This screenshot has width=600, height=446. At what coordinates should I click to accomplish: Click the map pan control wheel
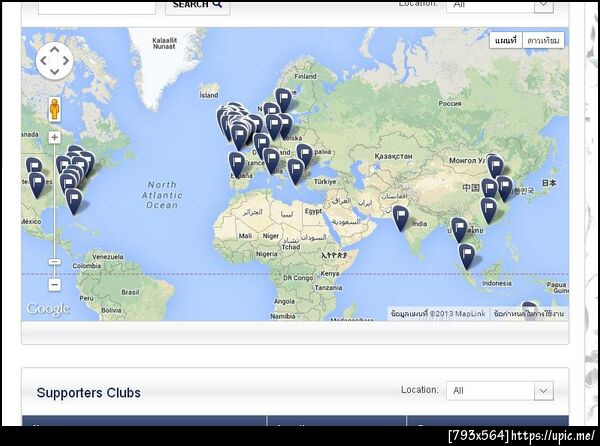pos(54,60)
